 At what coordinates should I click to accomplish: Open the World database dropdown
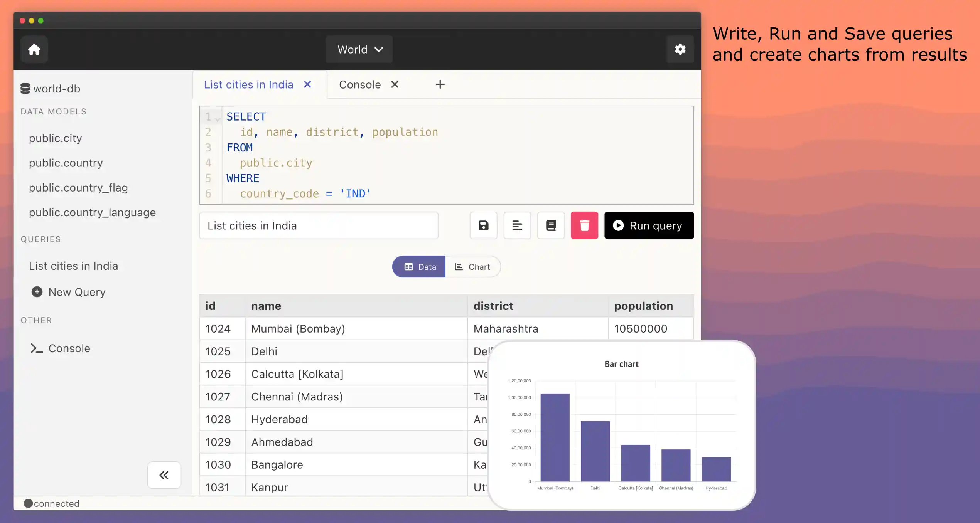[358, 49]
